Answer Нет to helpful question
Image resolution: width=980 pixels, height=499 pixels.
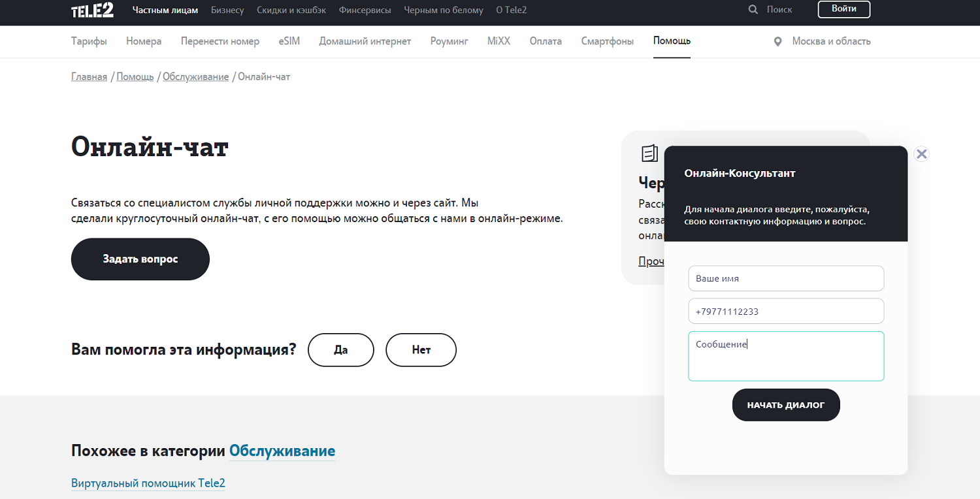click(x=421, y=350)
